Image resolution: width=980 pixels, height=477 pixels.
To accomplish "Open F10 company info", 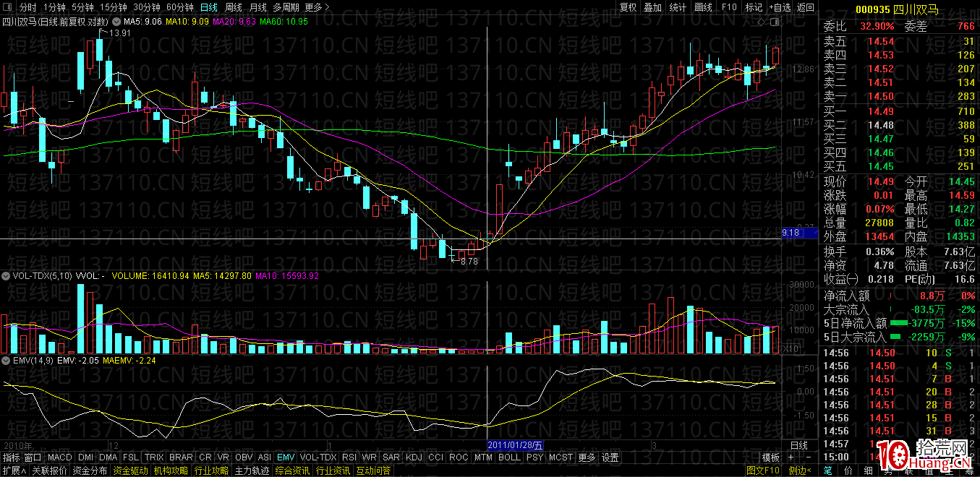I will (x=729, y=7).
